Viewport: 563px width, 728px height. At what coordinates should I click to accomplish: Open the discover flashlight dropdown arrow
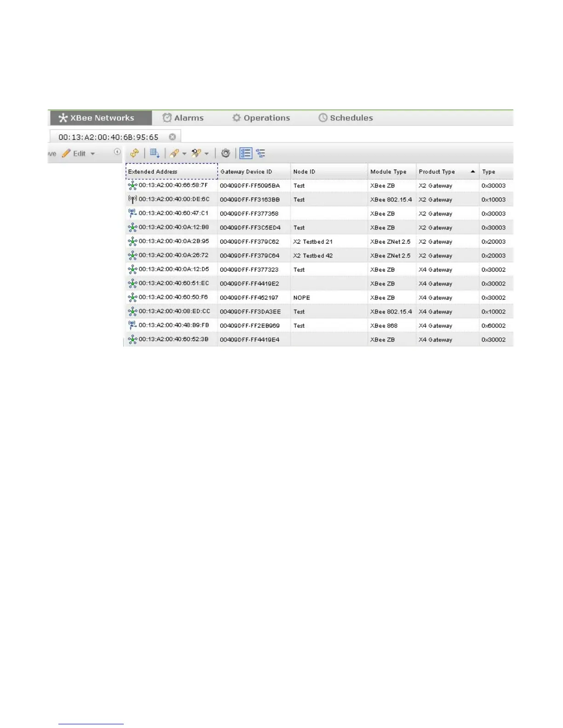(x=184, y=154)
